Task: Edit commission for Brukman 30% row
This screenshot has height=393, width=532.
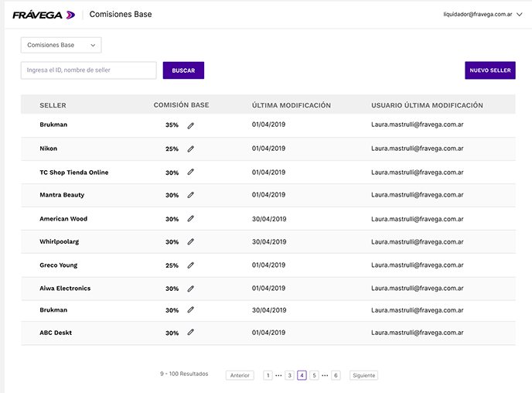Action: pos(191,309)
